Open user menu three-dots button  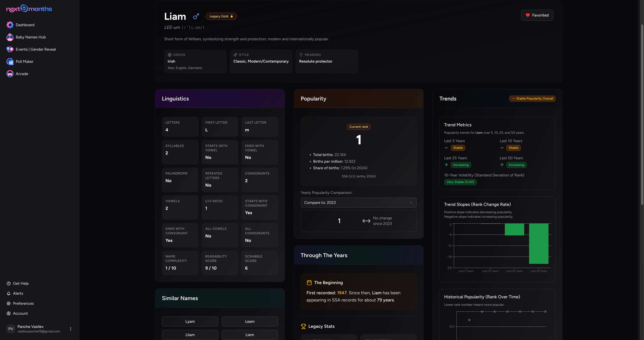[x=70, y=329]
